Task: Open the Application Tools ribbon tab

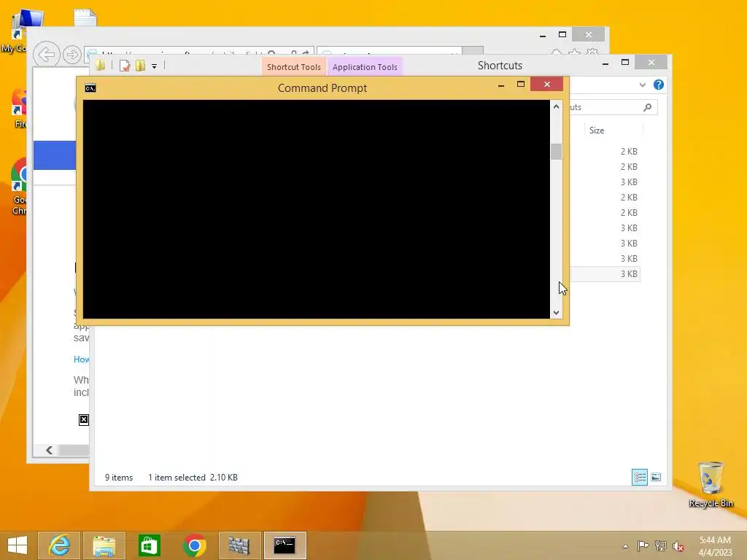Action: pyautogui.click(x=365, y=67)
